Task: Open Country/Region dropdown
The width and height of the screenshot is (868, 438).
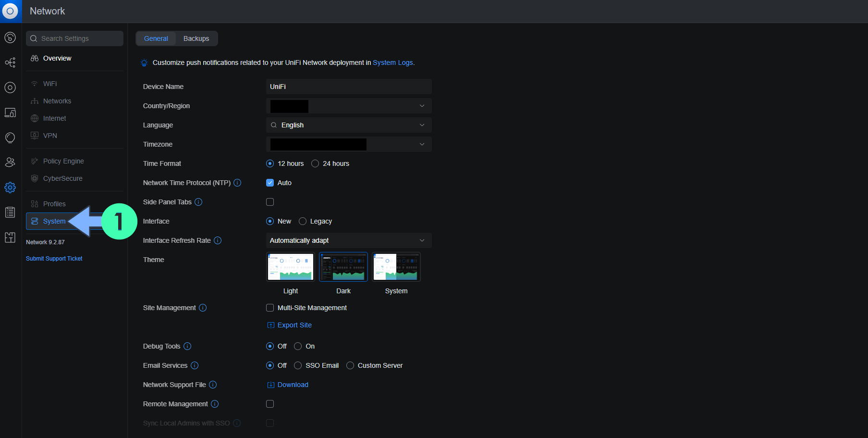Action: (349, 106)
